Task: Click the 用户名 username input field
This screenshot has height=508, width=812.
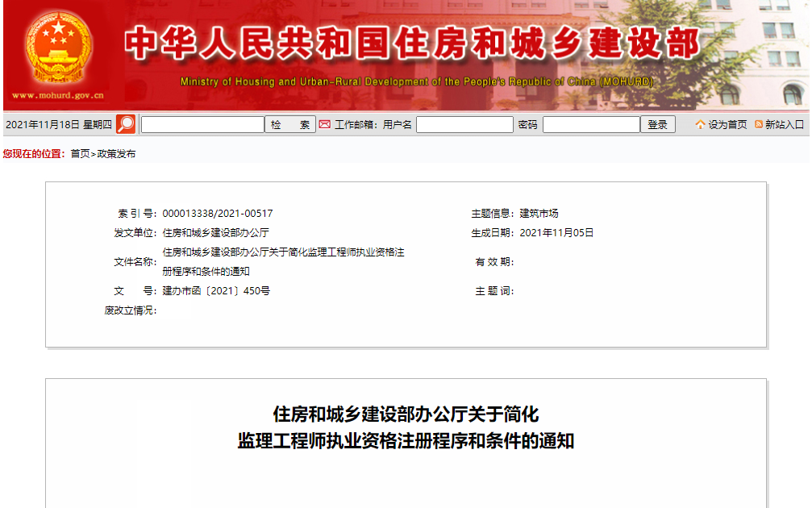Action: 464,124
